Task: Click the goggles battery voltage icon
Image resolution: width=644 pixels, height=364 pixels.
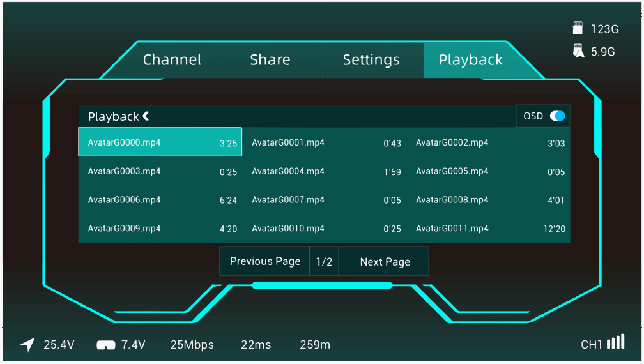Action: [105, 345]
